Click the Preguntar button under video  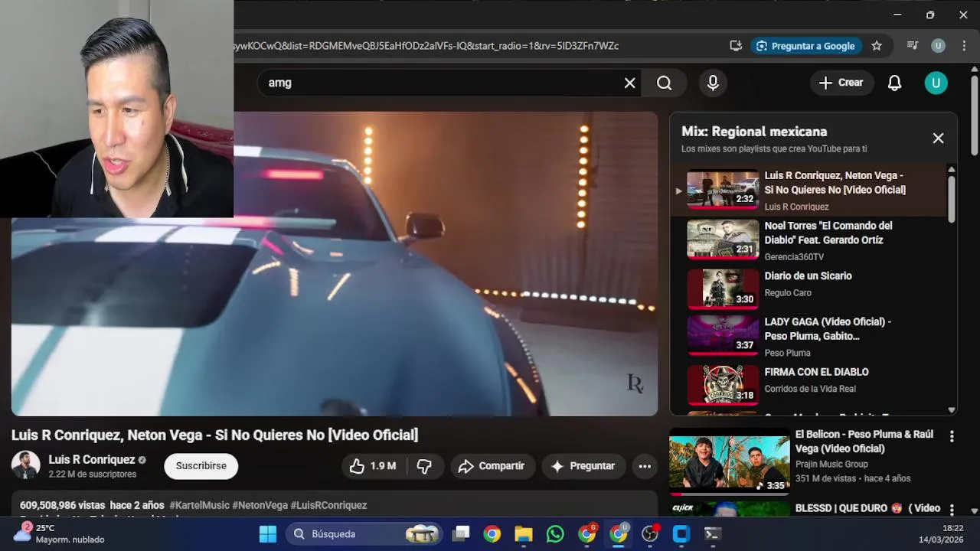[x=583, y=466]
